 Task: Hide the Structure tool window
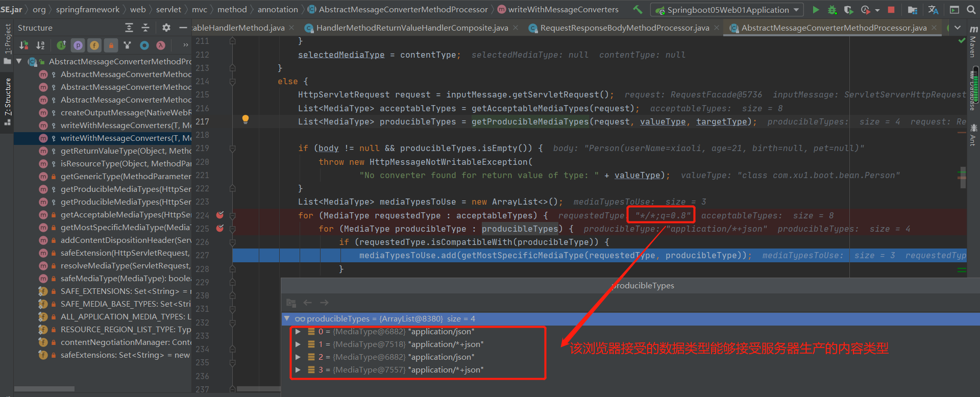click(183, 28)
